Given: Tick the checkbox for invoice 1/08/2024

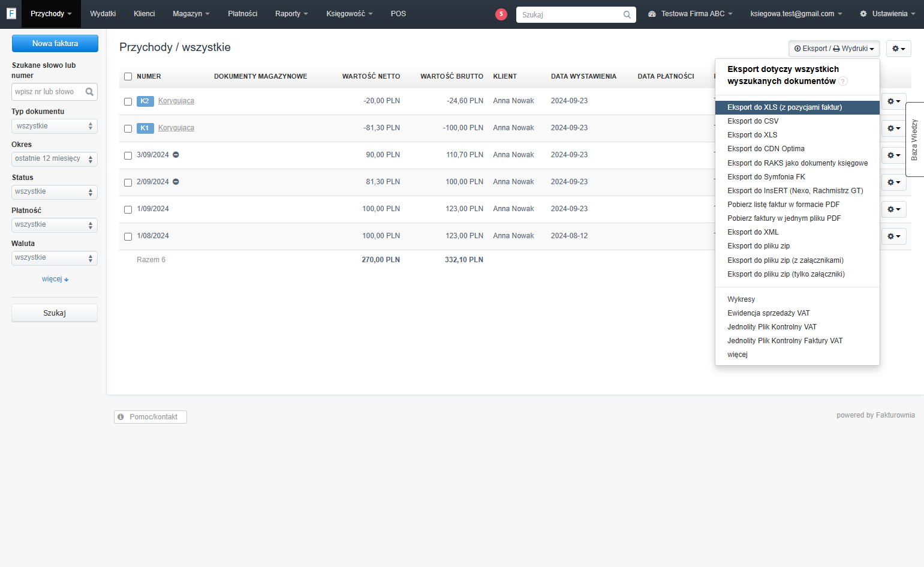Looking at the screenshot, I should (x=128, y=236).
